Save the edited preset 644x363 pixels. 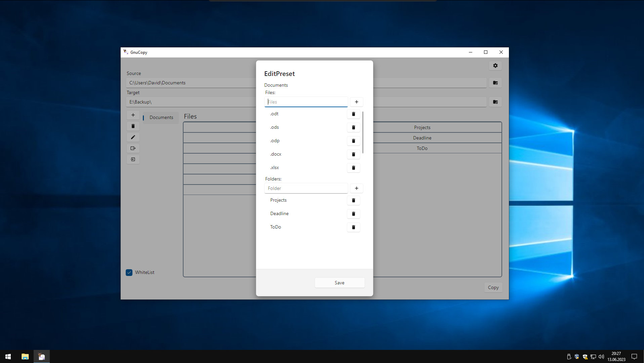coord(339,283)
